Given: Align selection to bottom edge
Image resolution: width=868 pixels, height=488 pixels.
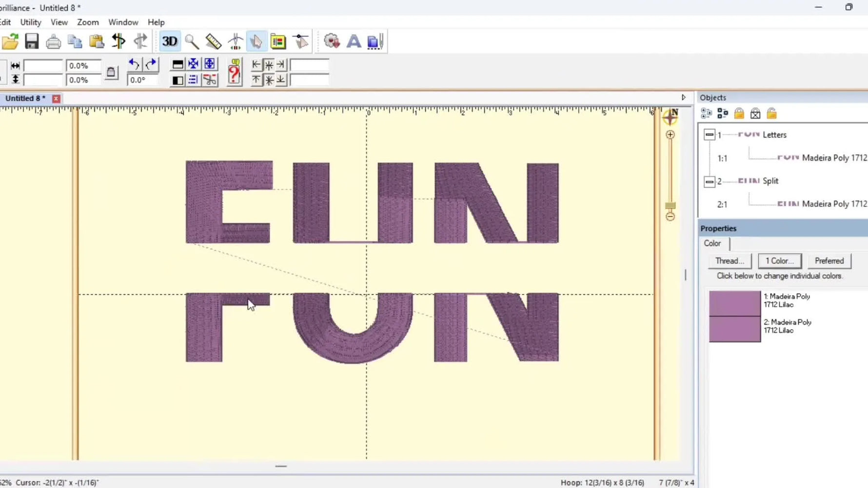Looking at the screenshot, I should click(x=281, y=80).
